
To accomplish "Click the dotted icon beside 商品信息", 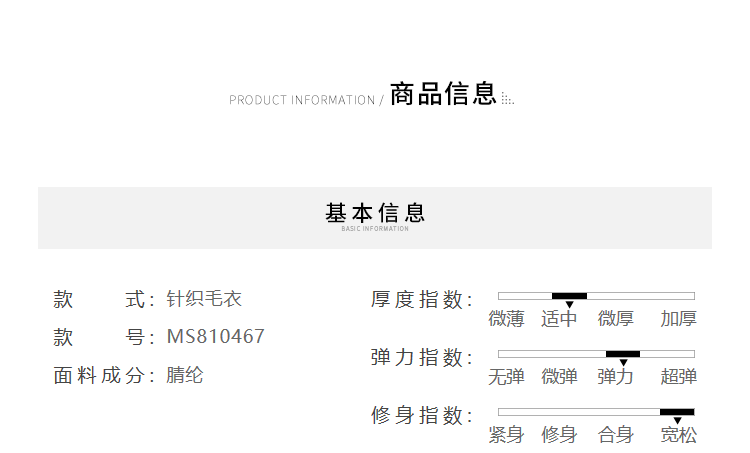I will coord(507,99).
